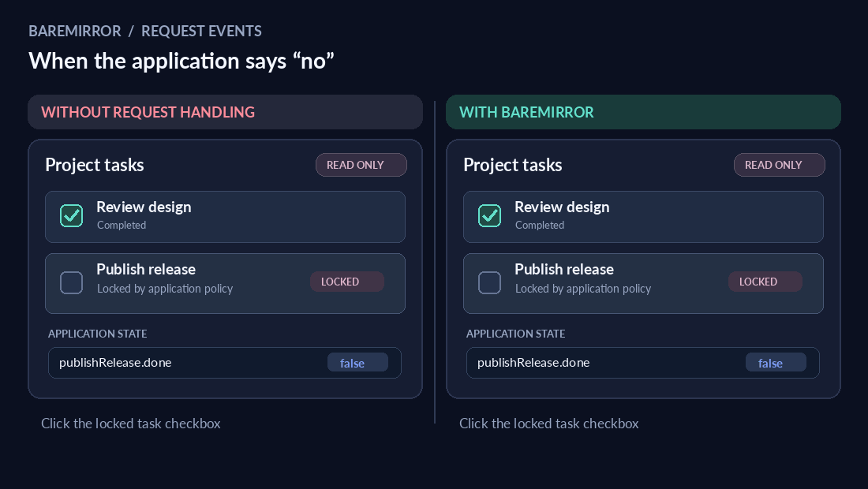Click READ ONLY badge under With Baremirror
Screen dimensions: 868x489
[x=779, y=165]
